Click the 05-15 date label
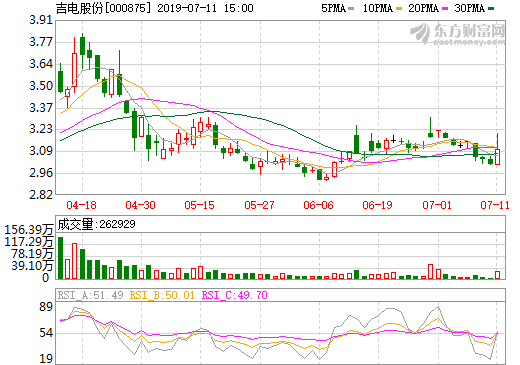Viewport: 520px width, 365px height. pyautogui.click(x=199, y=205)
